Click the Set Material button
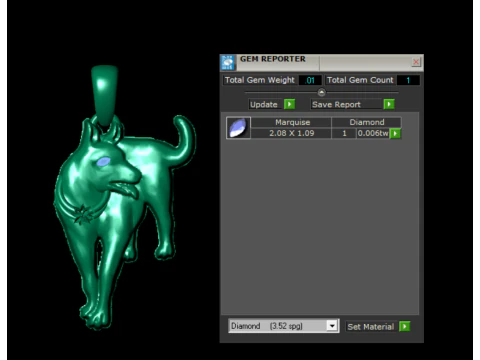Image resolution: width=480 pixels, height=360 pixels. point(372,326)
